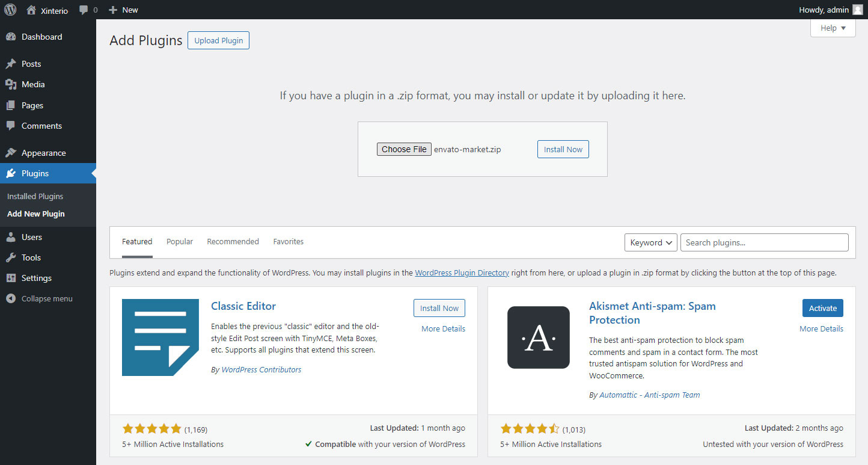The width and height of the screenshot is (868, 465).
Task: Open the Xinterio site home icon
Action: [31, 10]
